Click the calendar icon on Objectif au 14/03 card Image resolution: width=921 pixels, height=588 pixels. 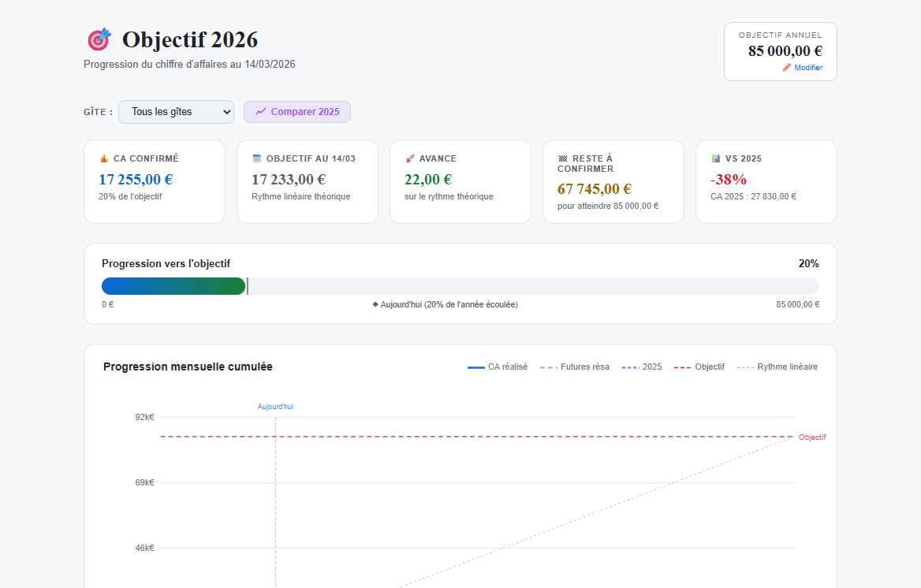click(x=257, y=158)
